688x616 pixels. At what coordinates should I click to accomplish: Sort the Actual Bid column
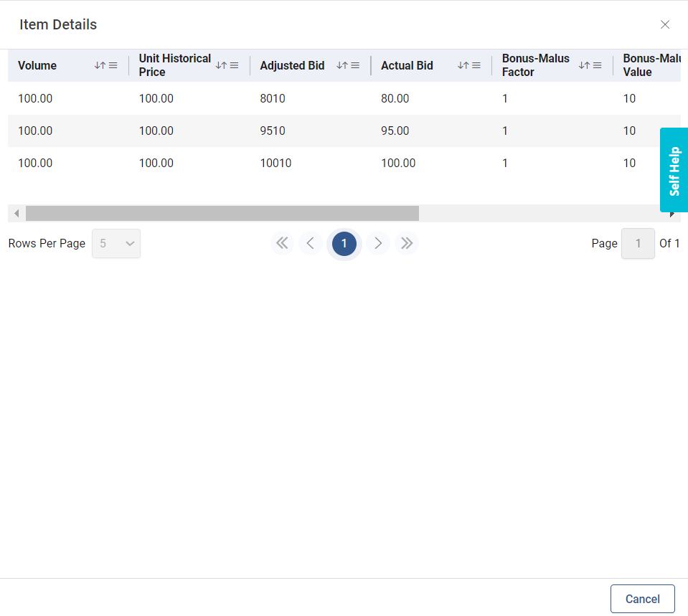click(463, 65)
